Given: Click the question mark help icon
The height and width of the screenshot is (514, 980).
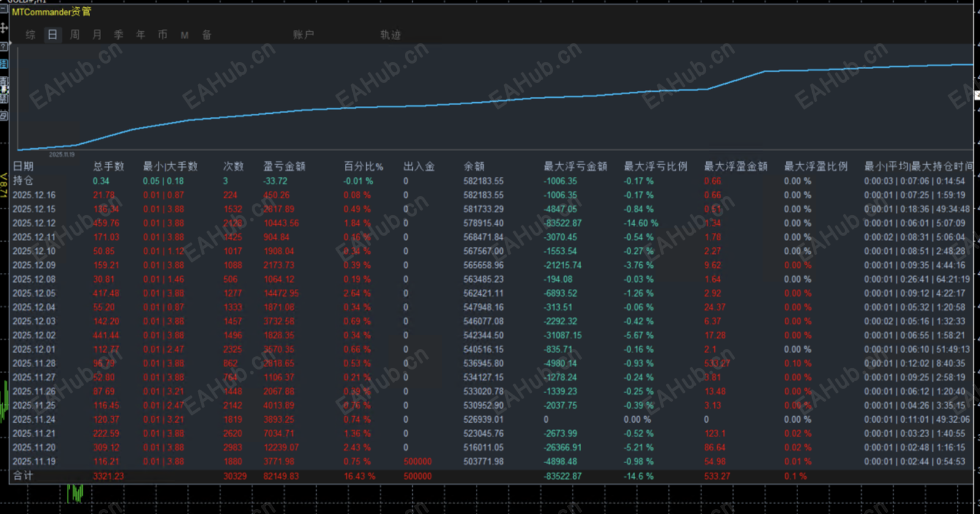Looking at the screenshot, I should (3, 46).
